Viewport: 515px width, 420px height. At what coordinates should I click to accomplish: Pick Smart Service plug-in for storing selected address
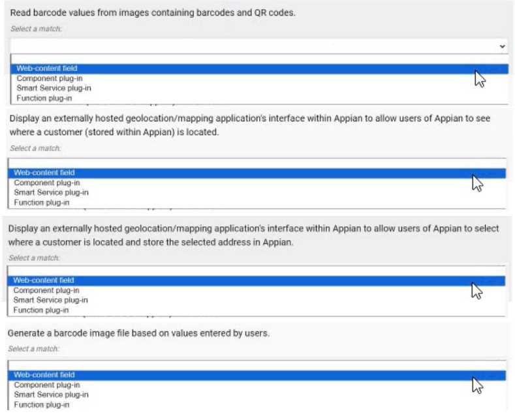pos(51,300)
